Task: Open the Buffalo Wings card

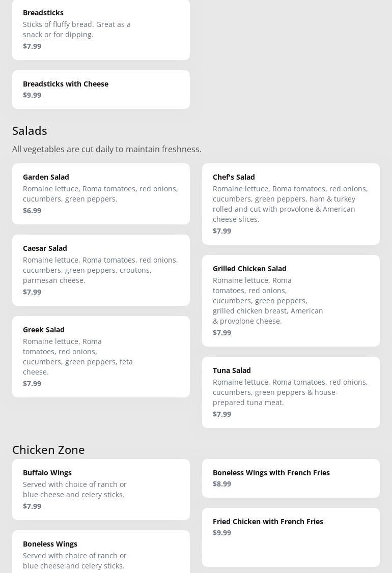Action: [101, 489]
